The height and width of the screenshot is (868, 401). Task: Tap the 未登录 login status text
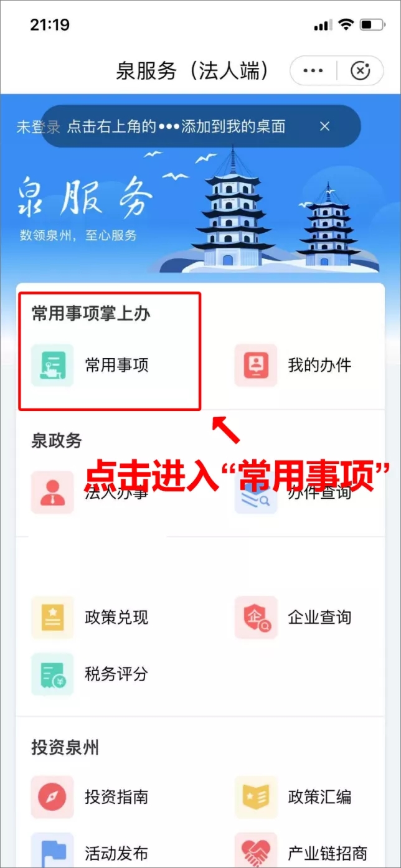(x=38, y=127)
